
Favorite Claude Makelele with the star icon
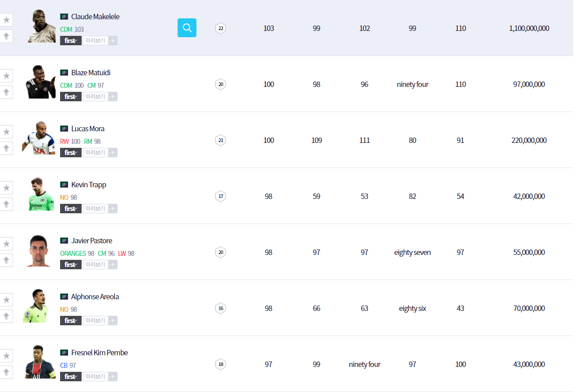(x=6, y=20)
